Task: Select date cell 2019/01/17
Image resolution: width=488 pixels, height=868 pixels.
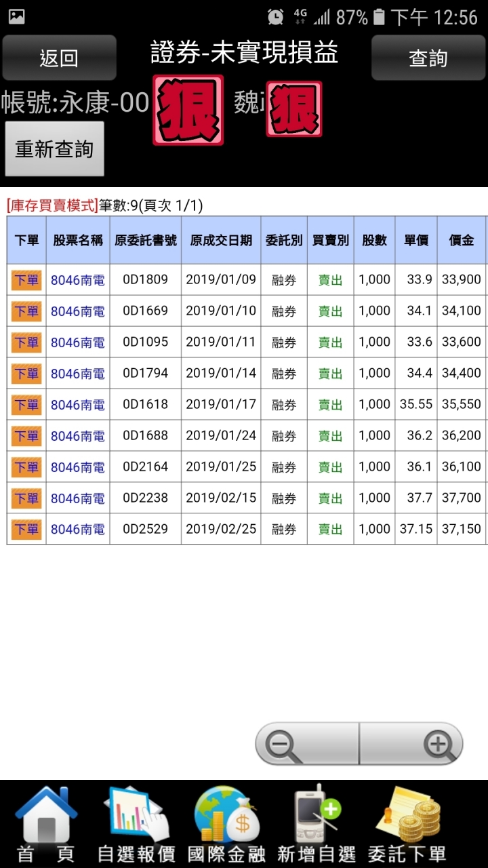Action: pyautogui.click(x=221, y=404)
